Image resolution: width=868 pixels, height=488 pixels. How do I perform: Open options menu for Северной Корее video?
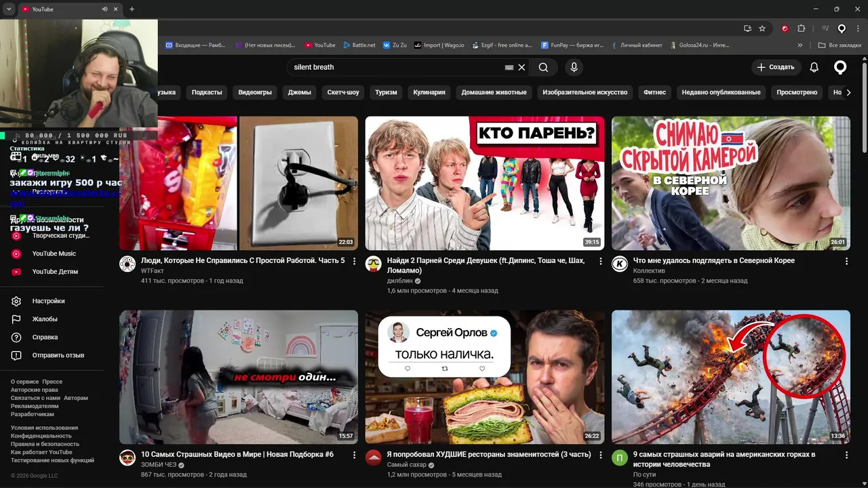click(846, 261)
